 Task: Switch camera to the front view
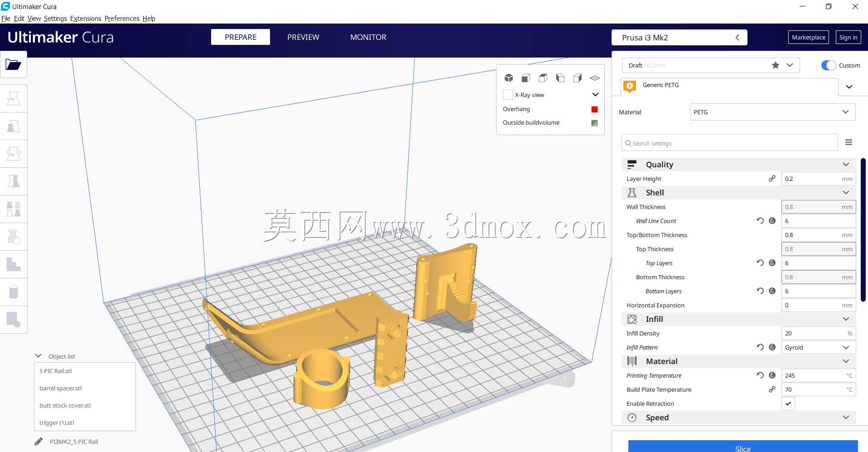(x=526, y=78)
